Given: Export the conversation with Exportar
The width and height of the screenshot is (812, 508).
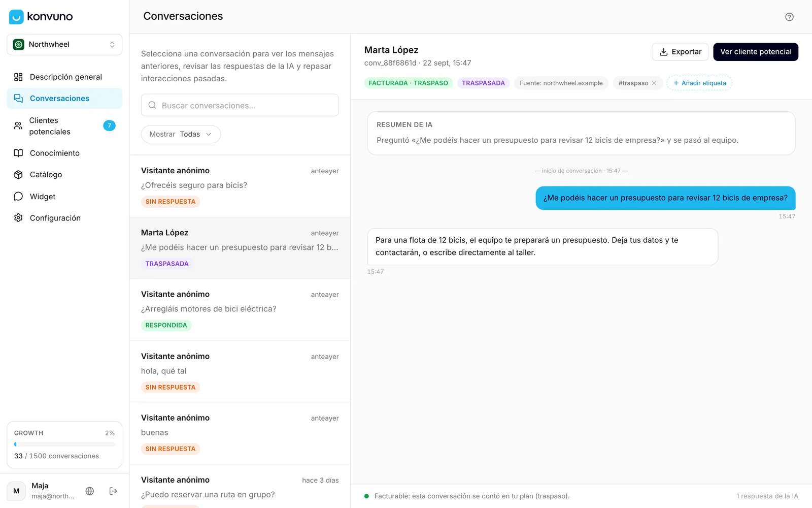Looking at the screenshot, I should coord(680,52).
